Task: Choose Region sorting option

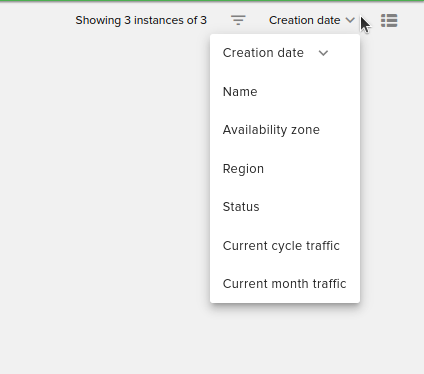Action: pos(285,169)
